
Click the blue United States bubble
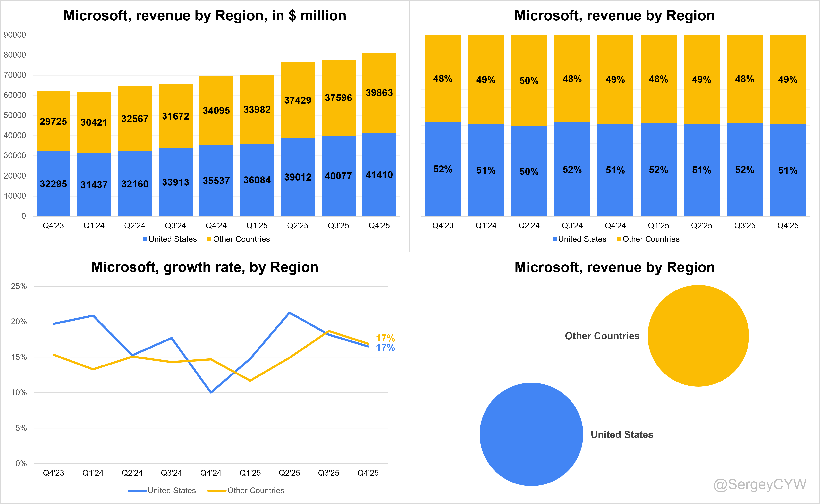(531, 434)
